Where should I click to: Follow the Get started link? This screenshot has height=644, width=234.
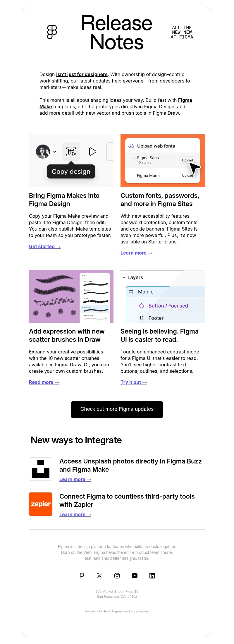(x=45, y=246)
